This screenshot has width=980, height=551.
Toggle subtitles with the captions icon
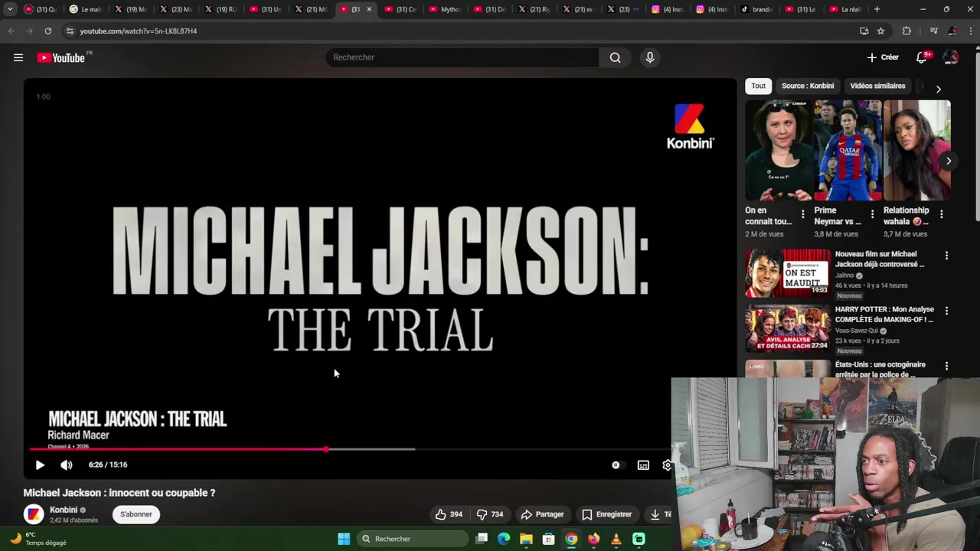point(643,465)
